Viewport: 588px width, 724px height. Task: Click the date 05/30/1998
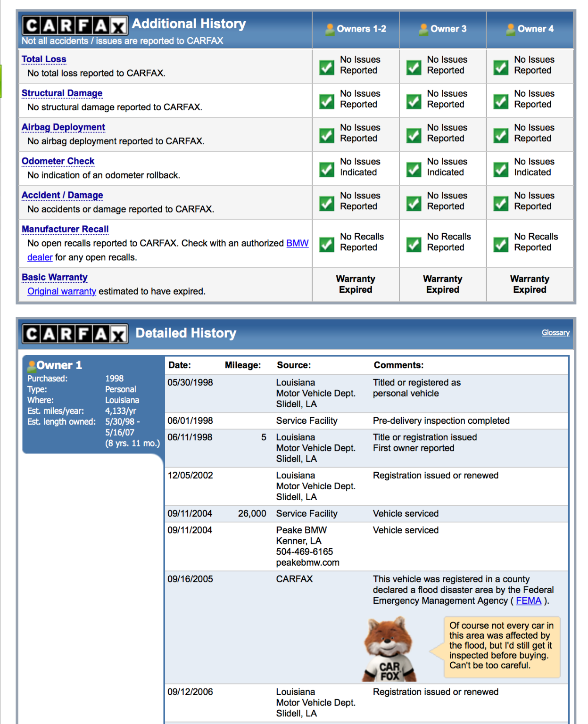click(x=190, y=383)
